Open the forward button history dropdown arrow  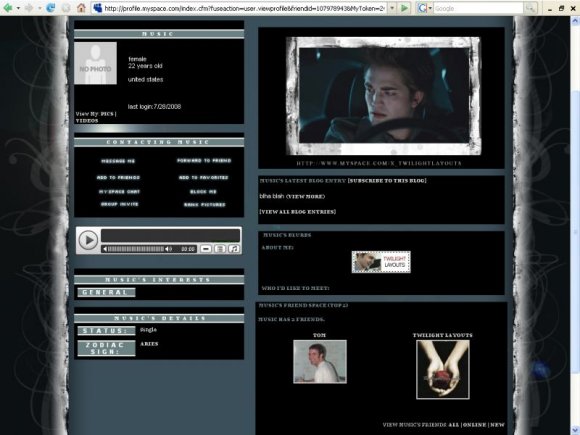click(x=39, y=8)
